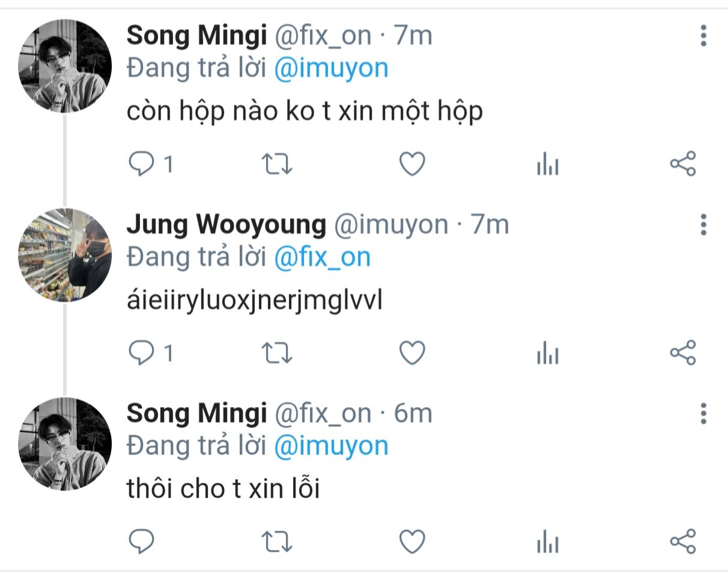
Task: Open more options for Jung Wooyoung's tweet
Action: [x=703, y=225]
